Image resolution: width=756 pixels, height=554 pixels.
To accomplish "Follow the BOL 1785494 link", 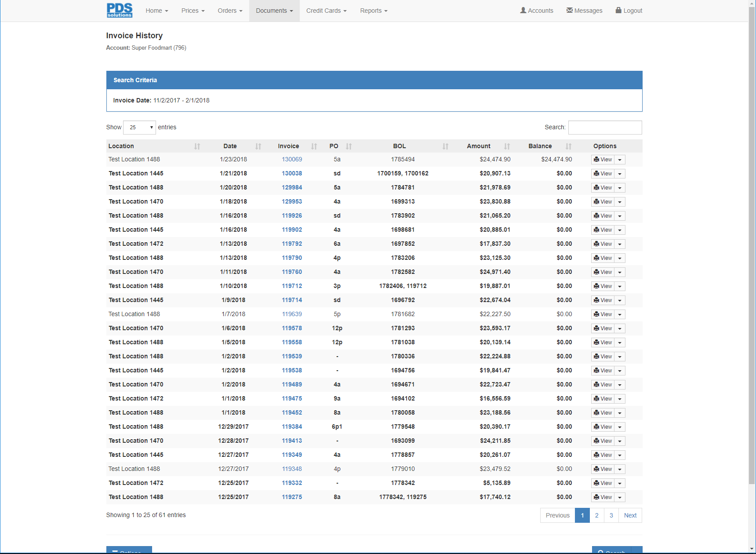I will point(403,159).
